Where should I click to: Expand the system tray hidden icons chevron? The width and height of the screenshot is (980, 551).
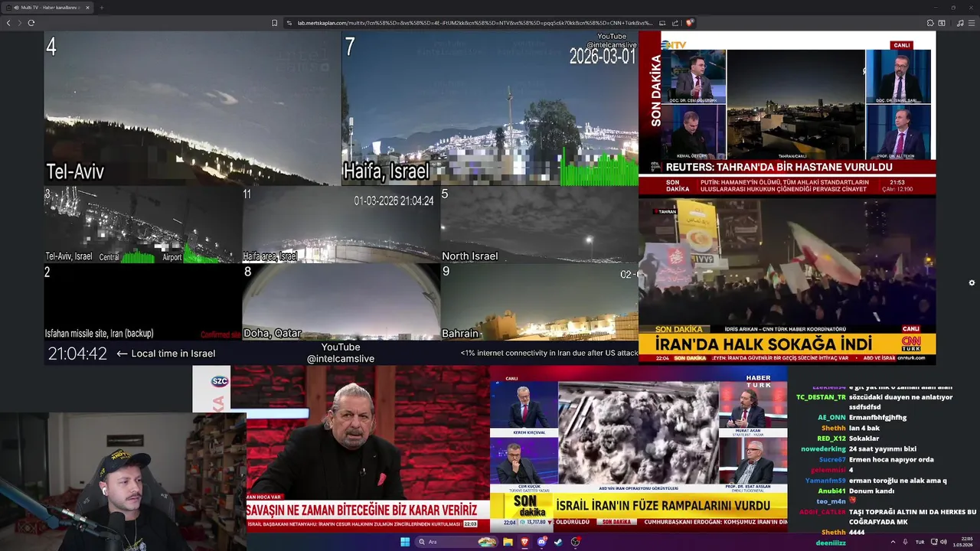point(893,542)
